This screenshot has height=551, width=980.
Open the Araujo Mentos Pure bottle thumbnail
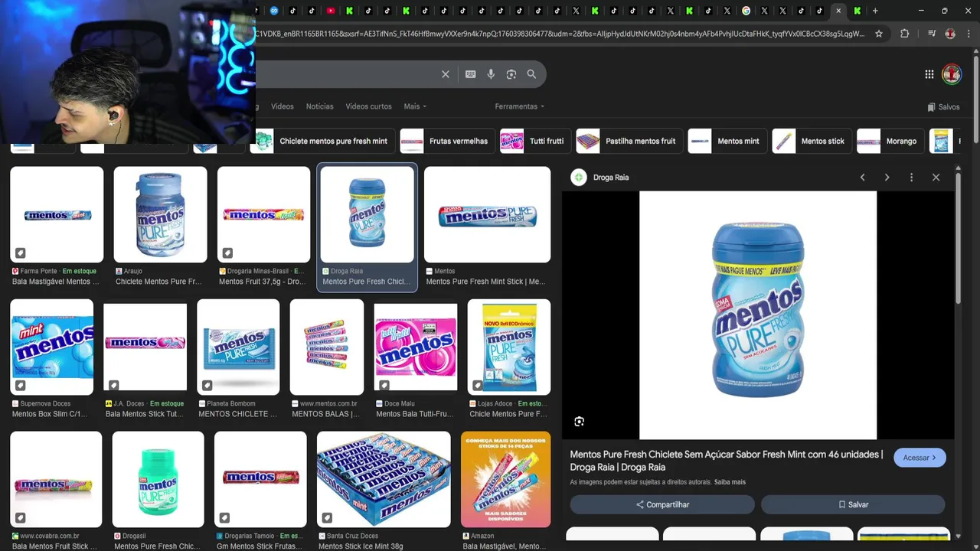tap(160, 215)
